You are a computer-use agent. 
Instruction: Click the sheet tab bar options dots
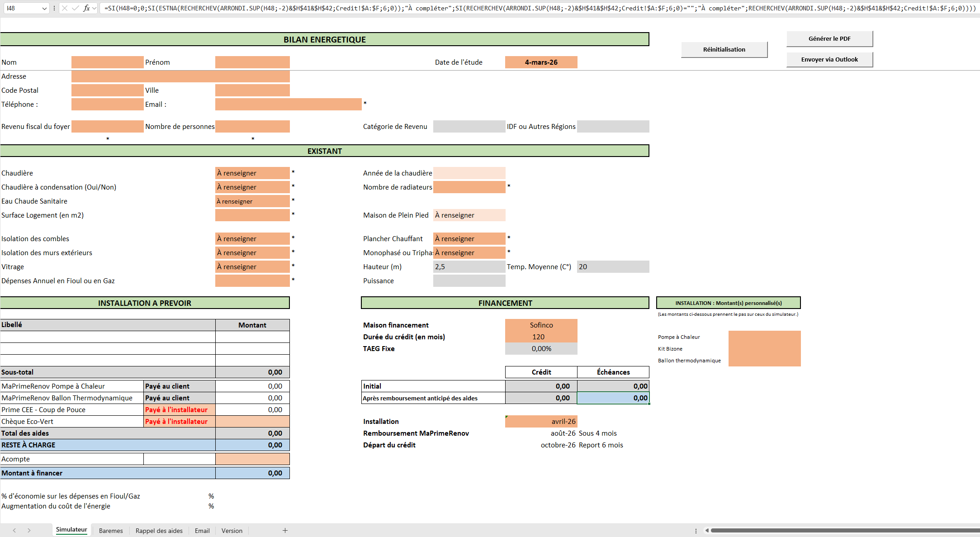coord(696,531)
